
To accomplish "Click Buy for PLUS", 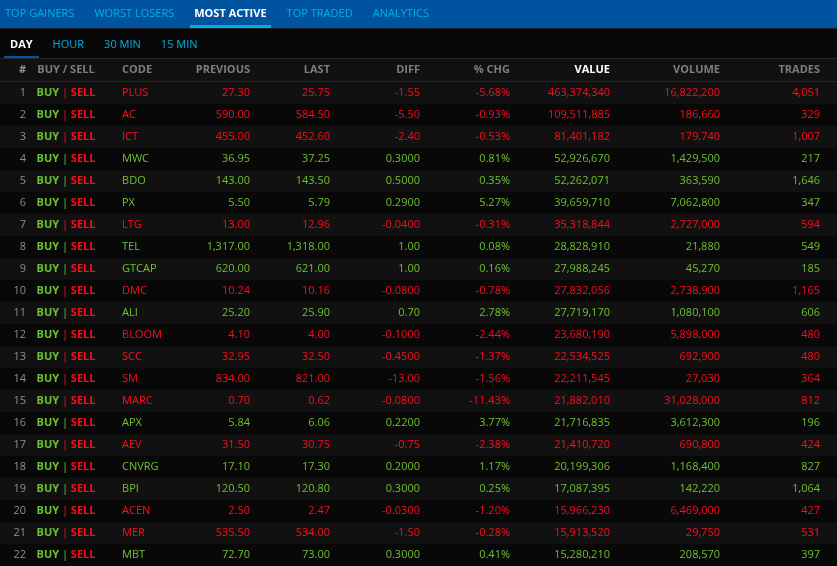I will point(48,92).
